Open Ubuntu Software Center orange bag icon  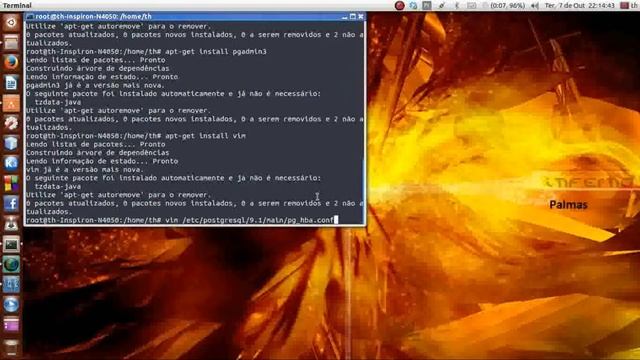[x=11, y=103]
